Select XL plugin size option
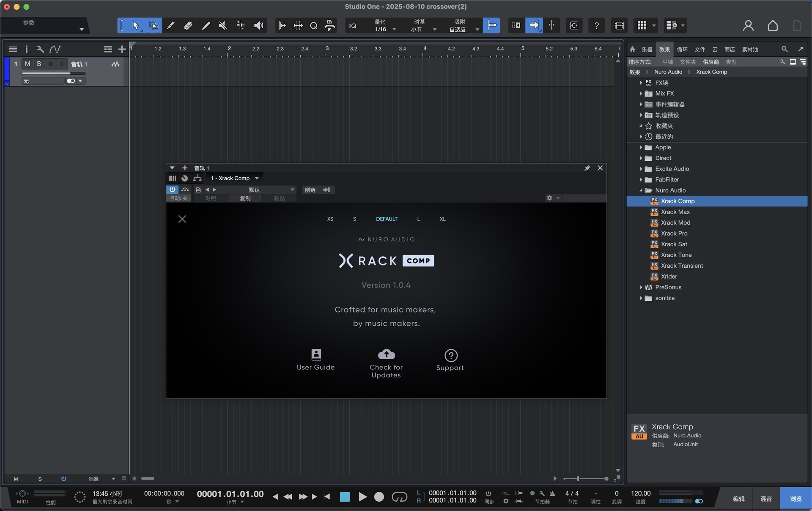The image size is (812, 511). [442, 219]
